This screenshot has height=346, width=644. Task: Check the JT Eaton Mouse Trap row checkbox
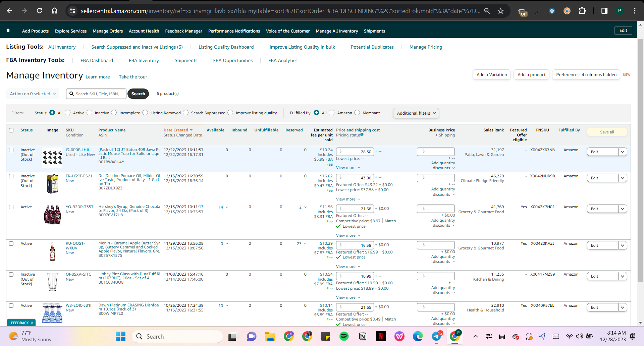tap(11, 150)
